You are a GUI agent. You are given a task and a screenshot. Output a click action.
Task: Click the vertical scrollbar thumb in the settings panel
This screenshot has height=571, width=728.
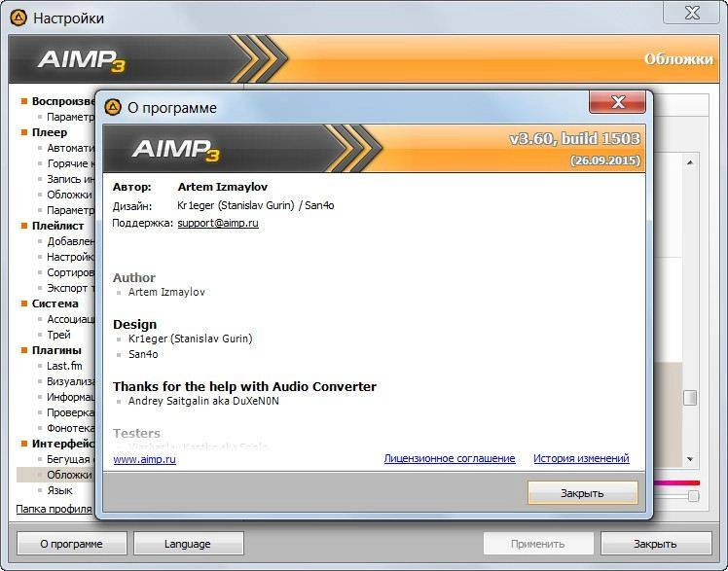click(690, 398)
